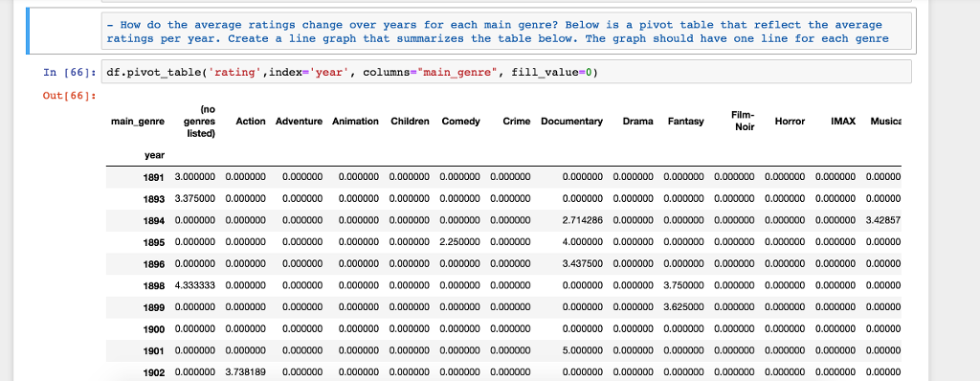The width and height of the screenshot is (980, 381).
Task: Click the Film-Noir column header
Action: pos(742,122)
